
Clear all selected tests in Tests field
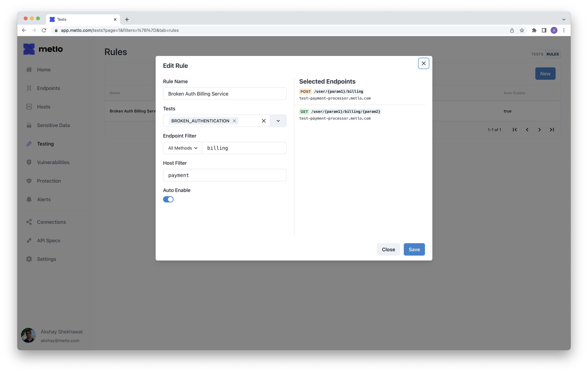point(264,121)
